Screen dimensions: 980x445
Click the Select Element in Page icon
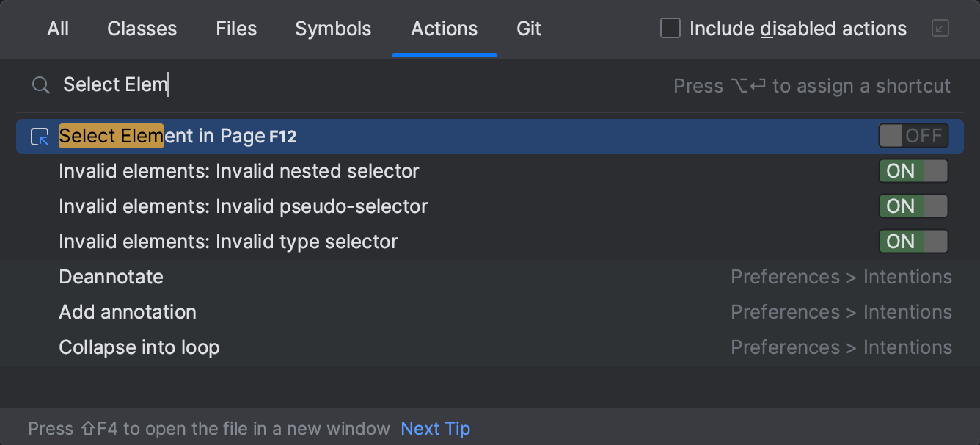point(40,137)
